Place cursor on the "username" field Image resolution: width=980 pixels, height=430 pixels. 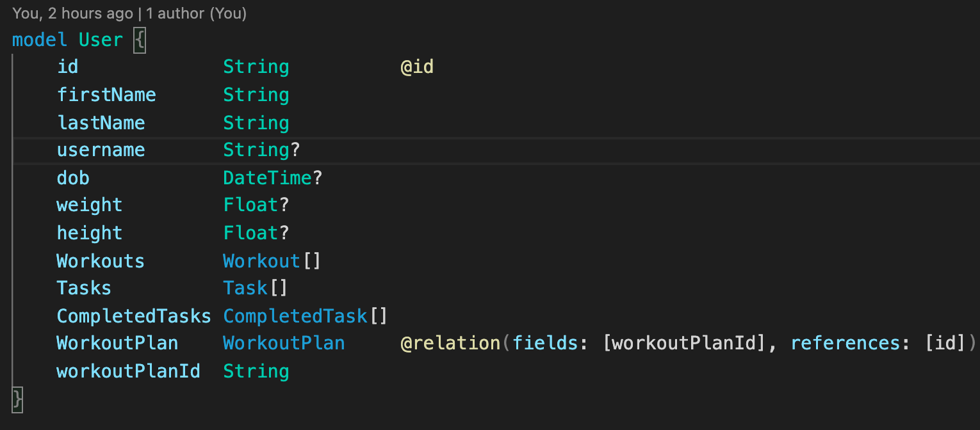coord(101,150)
